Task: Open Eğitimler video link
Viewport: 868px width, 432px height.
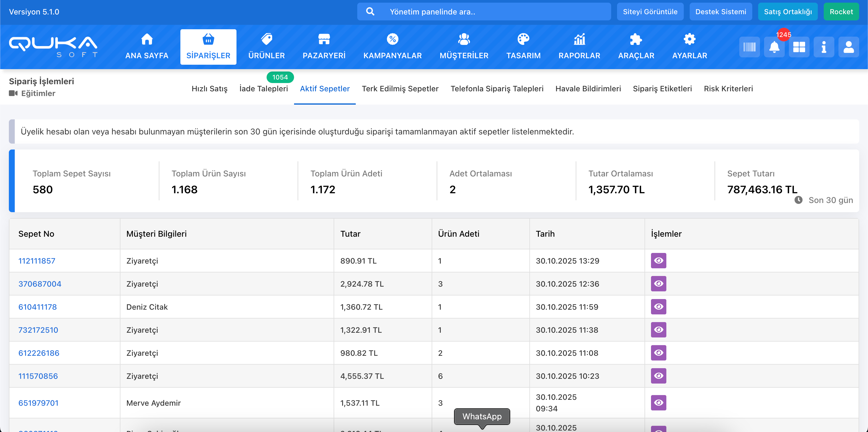Action: [38, 93]
